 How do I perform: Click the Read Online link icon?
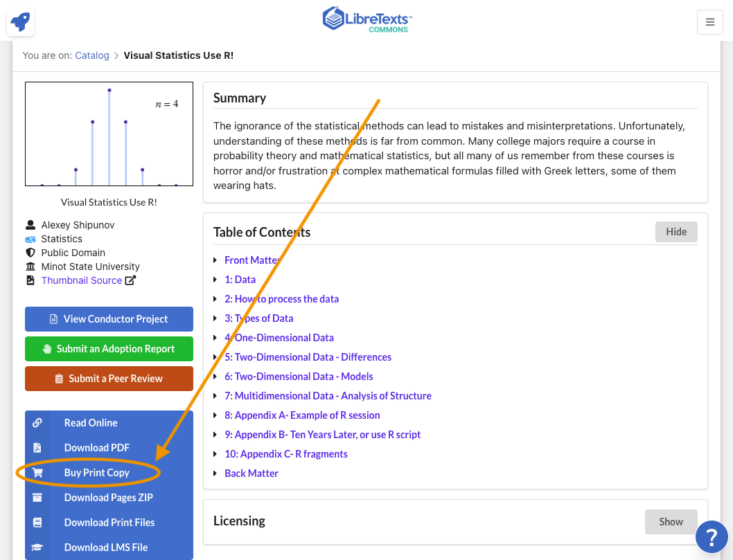(x=37, y=423)
